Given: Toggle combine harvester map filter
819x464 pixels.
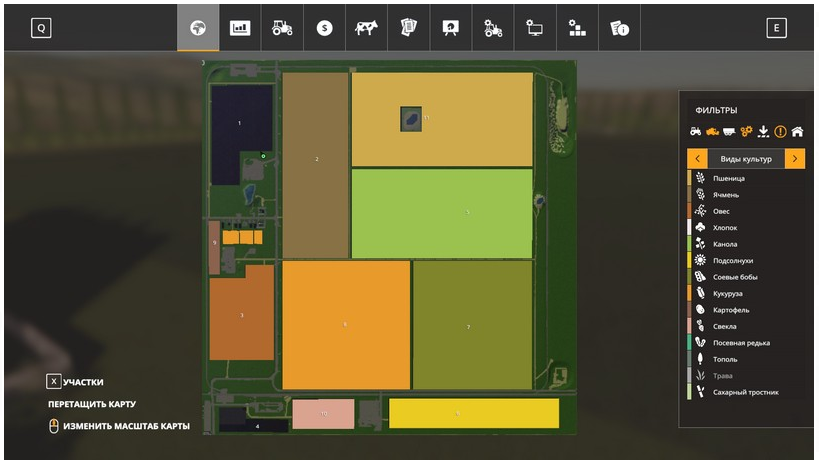Looking at the screenshot, I should 712,132.
